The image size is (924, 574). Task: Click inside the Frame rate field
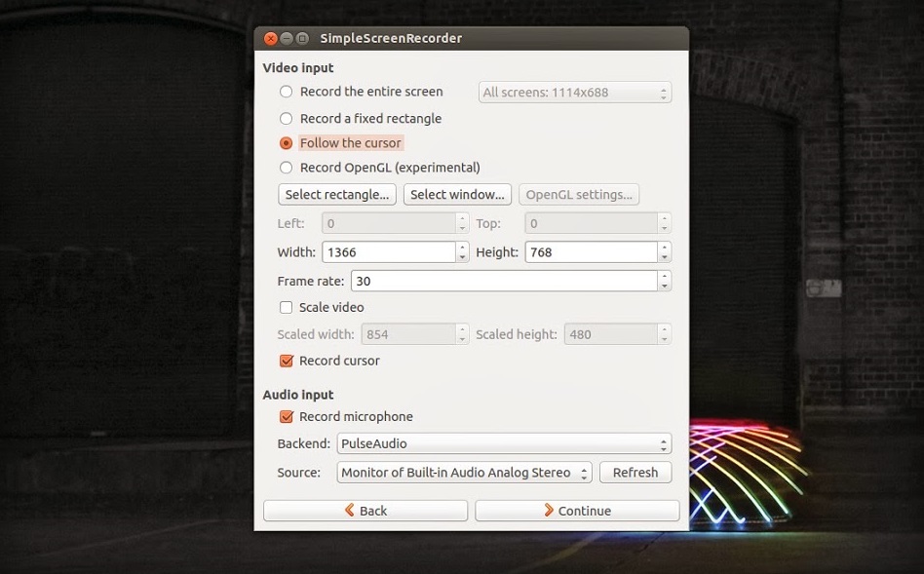click(505, 281)
